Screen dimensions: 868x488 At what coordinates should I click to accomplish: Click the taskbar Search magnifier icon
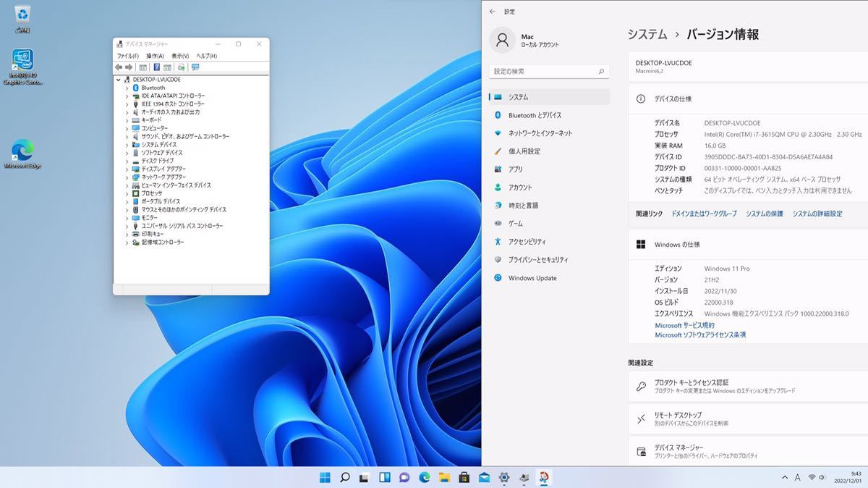tap(345, 477)
